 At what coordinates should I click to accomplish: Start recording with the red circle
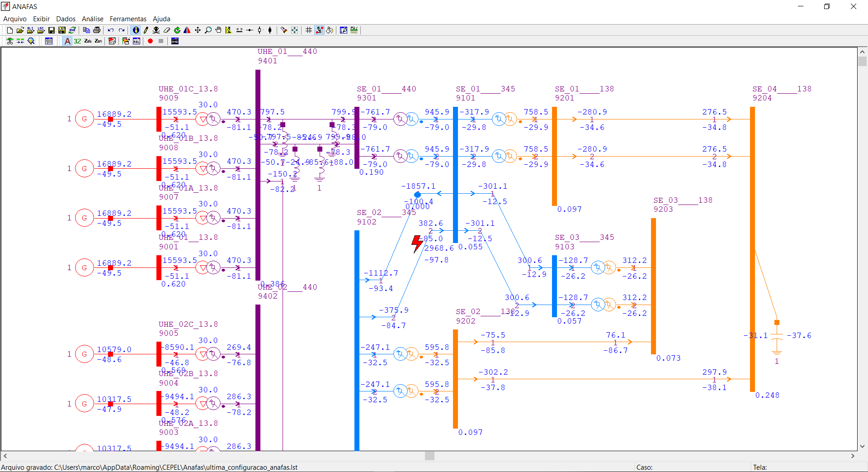150,41
